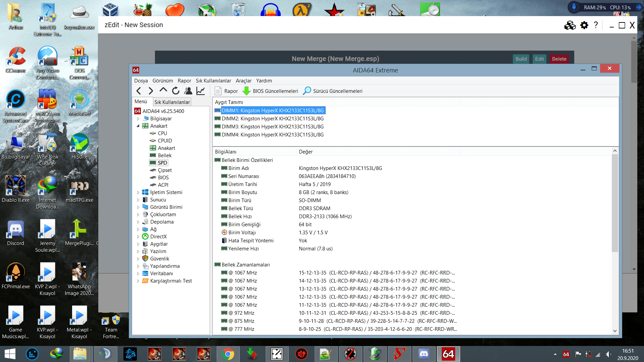Screen dimensions: 644x362
Task: Switch to Sık Kullanılanlar tab
Action: (x=172, y=102)
